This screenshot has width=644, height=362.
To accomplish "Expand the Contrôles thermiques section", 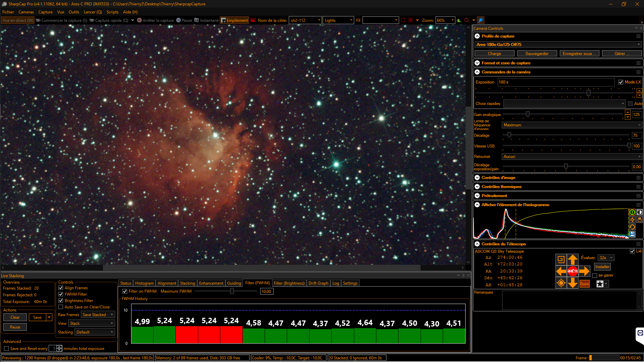I will tap(477, 187).
